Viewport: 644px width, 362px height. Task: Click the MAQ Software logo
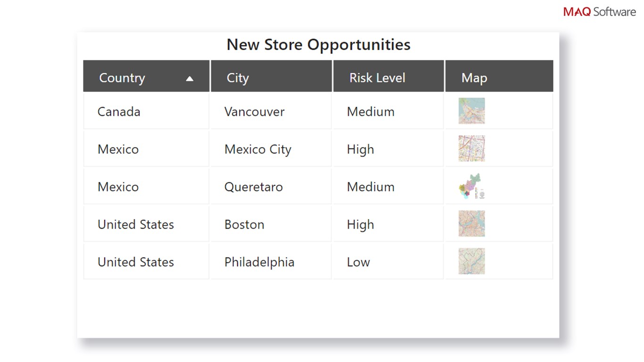pos(599,12)
